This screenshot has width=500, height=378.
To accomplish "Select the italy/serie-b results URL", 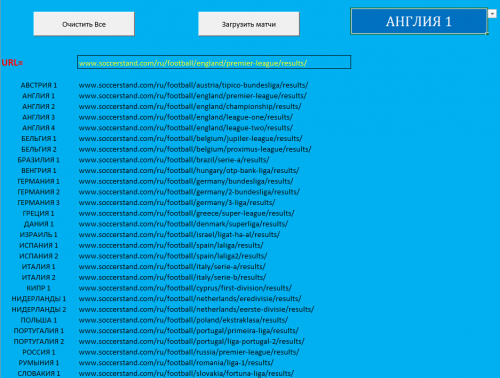I will tap(172, 277).
